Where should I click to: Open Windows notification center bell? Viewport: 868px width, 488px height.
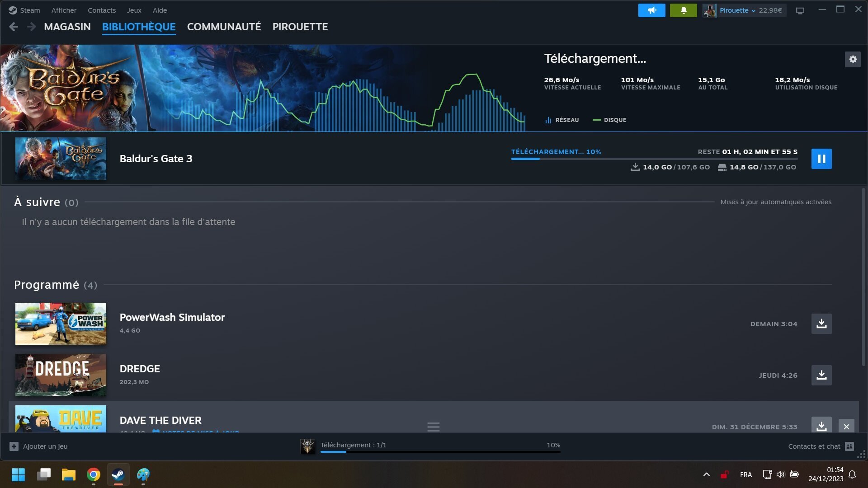[852, 474]
